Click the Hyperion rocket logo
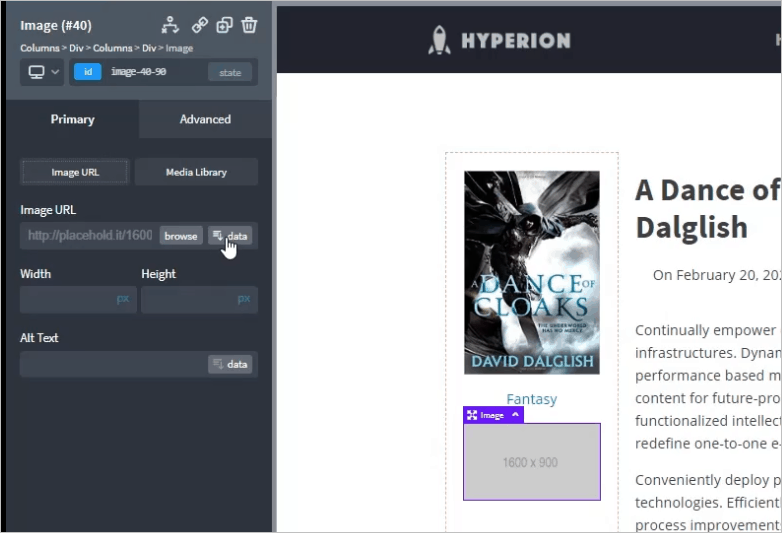This screenshot has width=782, height=533. click(x=440, y=40)
